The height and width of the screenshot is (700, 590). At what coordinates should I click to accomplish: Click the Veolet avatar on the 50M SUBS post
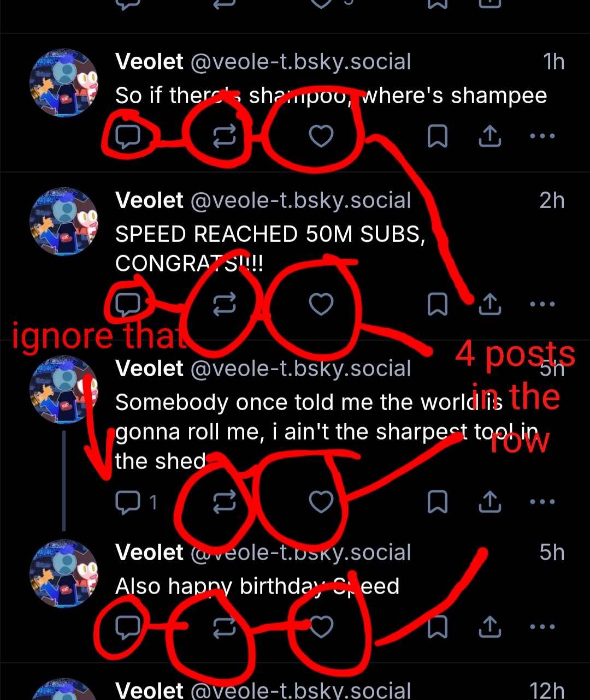[64, 221]
